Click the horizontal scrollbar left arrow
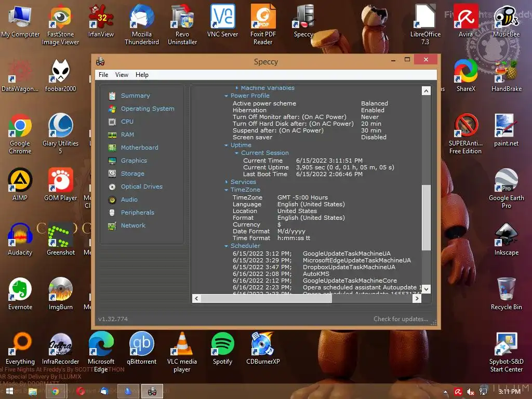The height and width of the screenshot is (399, 532). point(196,298)
